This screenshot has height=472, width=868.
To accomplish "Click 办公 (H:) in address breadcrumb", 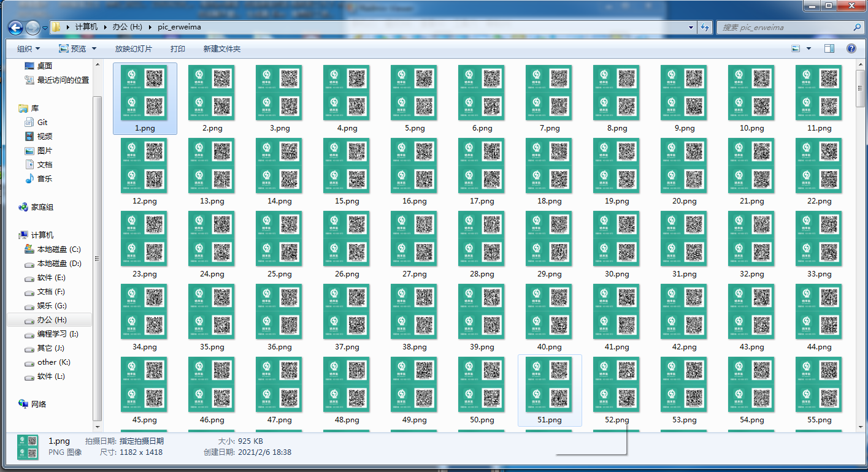I will pos(126,27).
